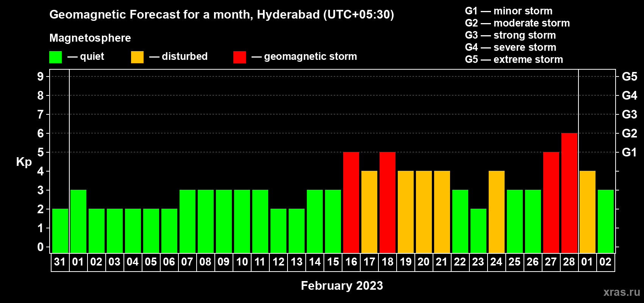This screenshot has height=303, width=644.
Task: Select the red bar above date 16
Action: click(351, 202)
